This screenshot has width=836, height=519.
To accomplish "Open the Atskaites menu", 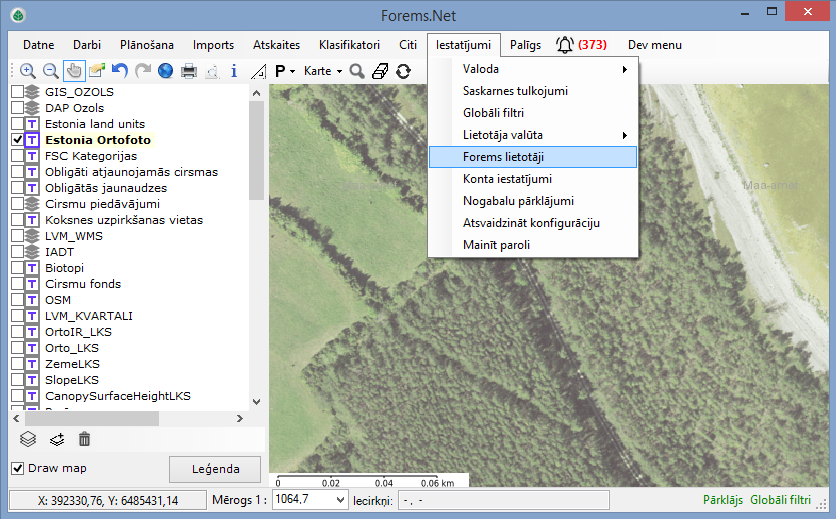I will pyautogui.click(x=276, y=45).
